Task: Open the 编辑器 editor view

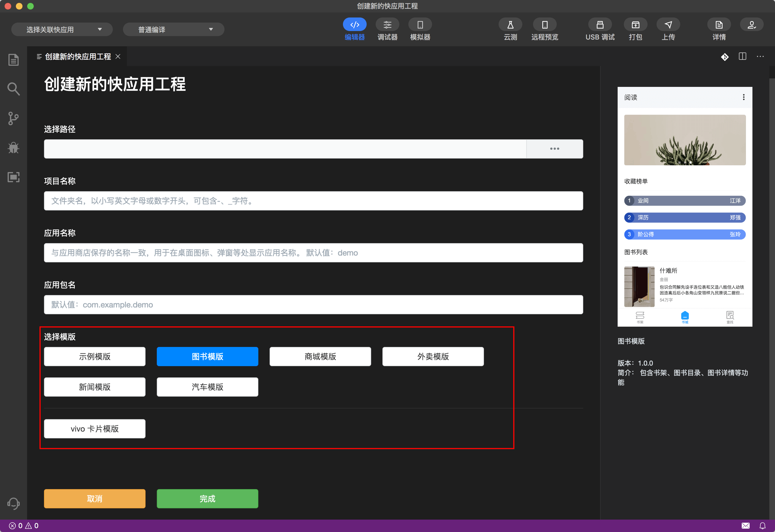Action: pos(355,29)
